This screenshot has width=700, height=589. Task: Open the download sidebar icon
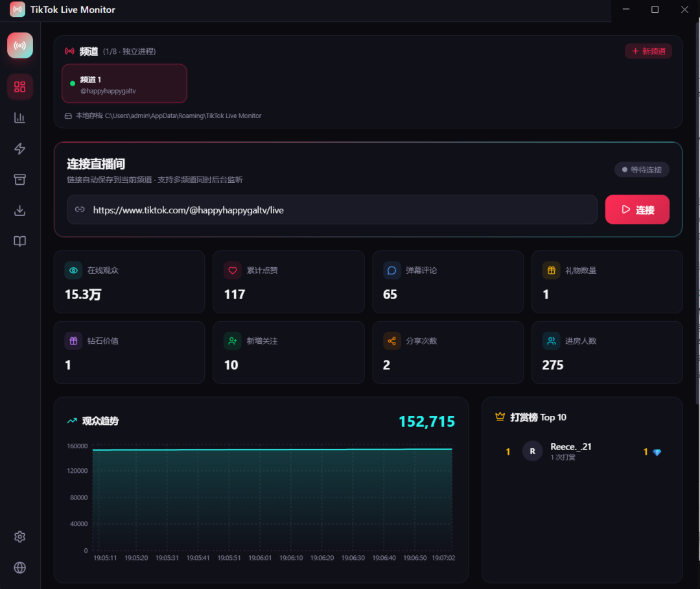pyautogui.click(x=19, y=210)
